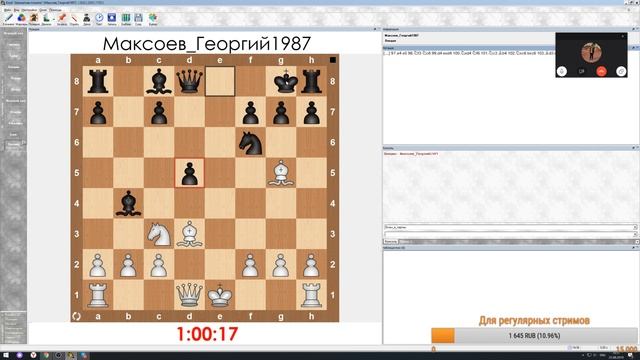Click the brown knight toolbar icon
Image resolution: width=640 pixels, height=360 pixels.
click(34, 18)
